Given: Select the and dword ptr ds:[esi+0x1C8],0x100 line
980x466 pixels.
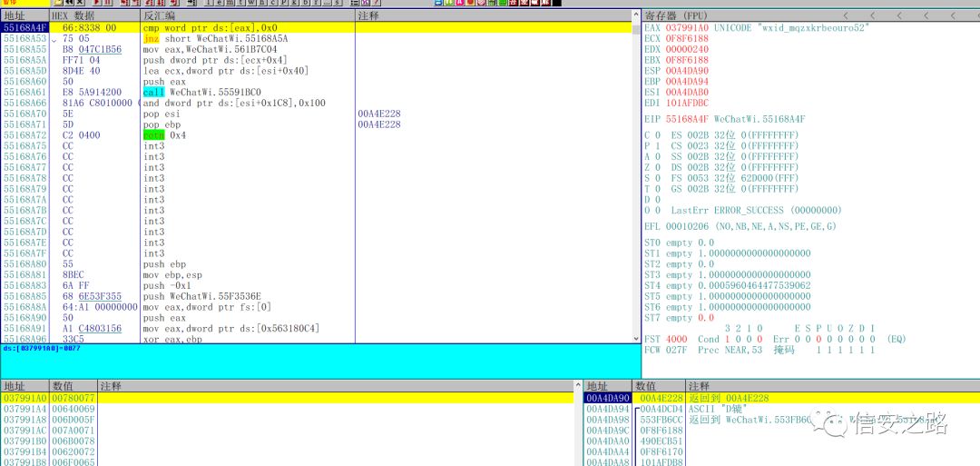Looking at the screenshot, I should (x=234, y=103).
